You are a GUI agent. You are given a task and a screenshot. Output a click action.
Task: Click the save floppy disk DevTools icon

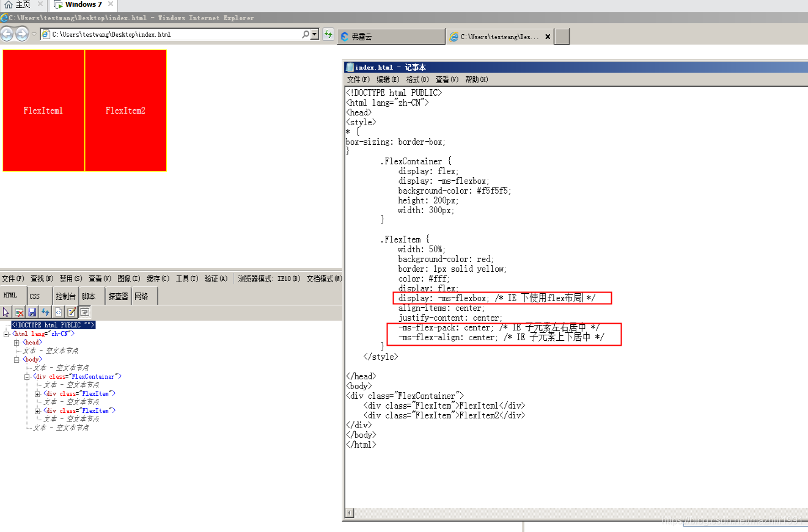32,312
